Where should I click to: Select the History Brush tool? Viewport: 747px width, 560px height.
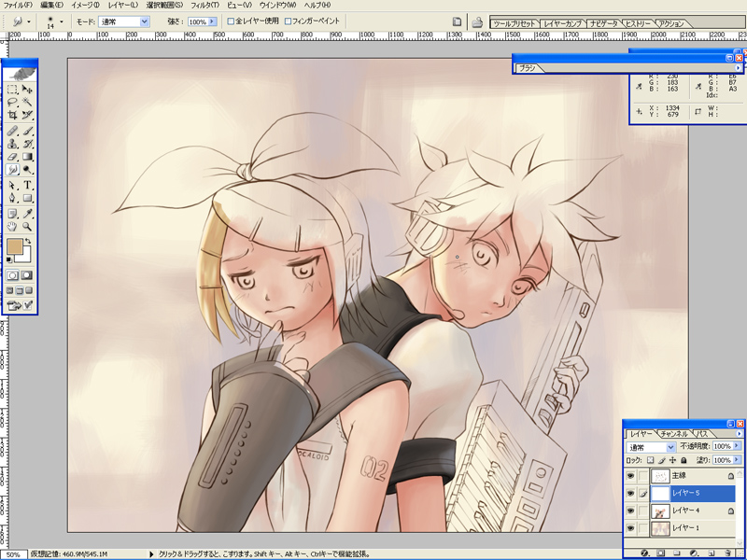pyautogui.click(x=27, y=144)
